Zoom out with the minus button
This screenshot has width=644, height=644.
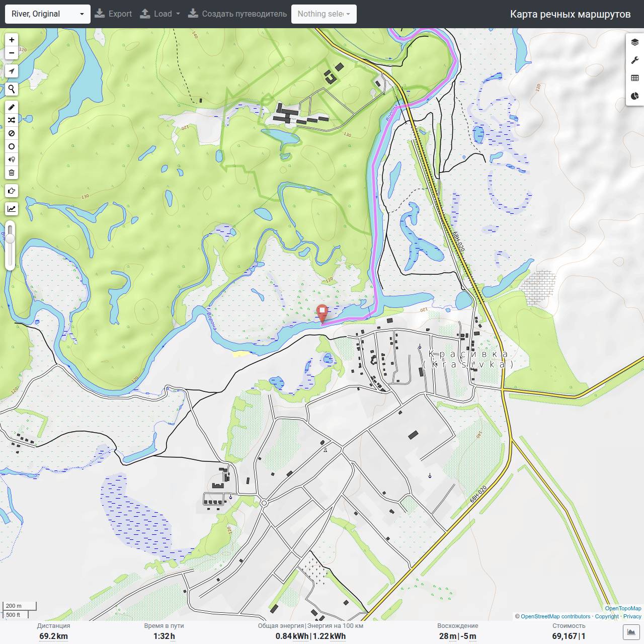point(12,53)
